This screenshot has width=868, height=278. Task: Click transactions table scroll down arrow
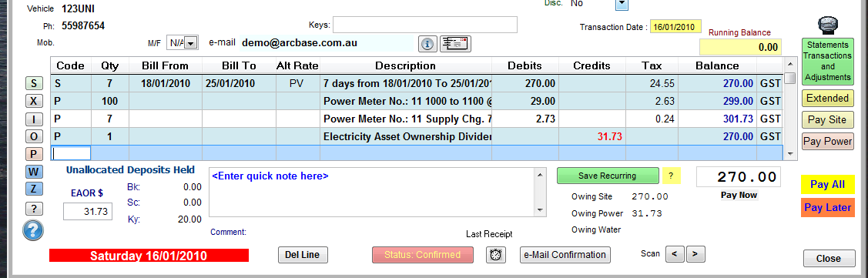pyautogui.click(x=790, y=153)
